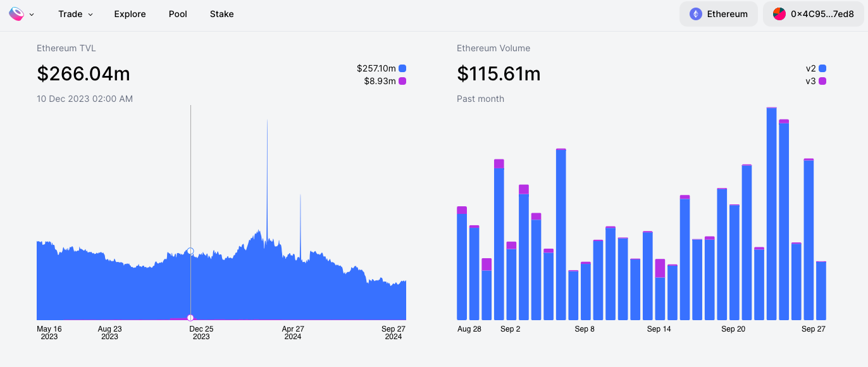Image resolution: width=868 pixels, height=367 pixels.
Task: Click the wallet avatar icon
Action: pyautogui.click(x=779, y=14)
